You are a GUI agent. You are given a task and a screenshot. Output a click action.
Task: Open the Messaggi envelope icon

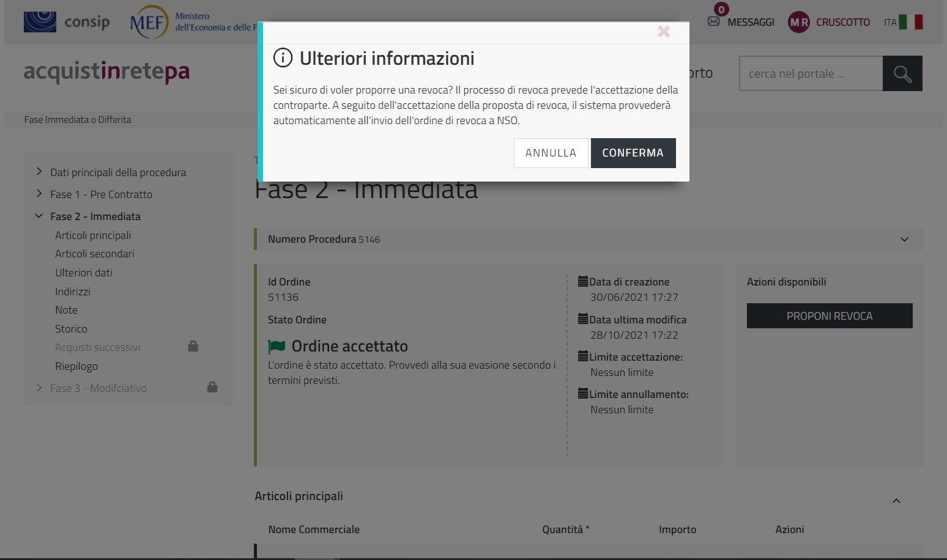coord(713,21)
